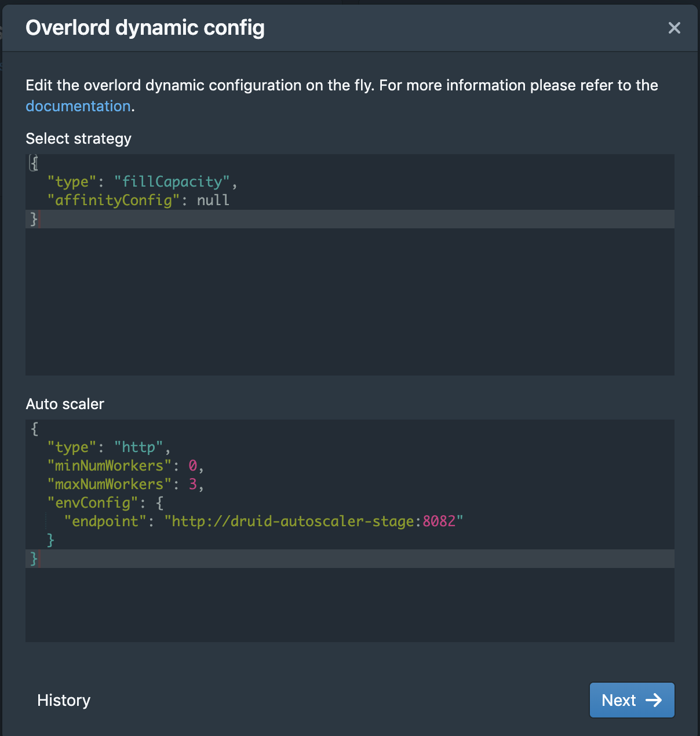
Task: Click the Next button
Action: tap(632, 700)
